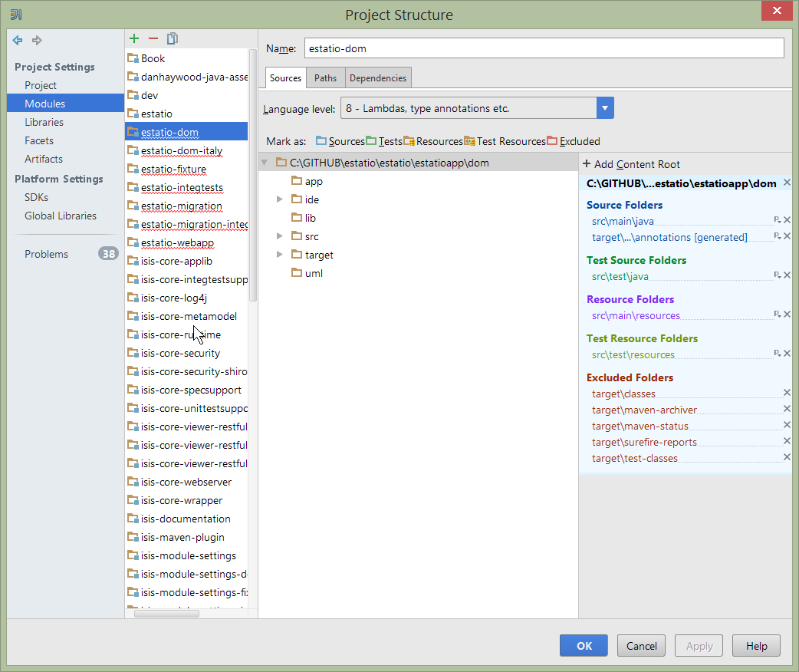Click the green Add module plus icon

tap(134, 39)
